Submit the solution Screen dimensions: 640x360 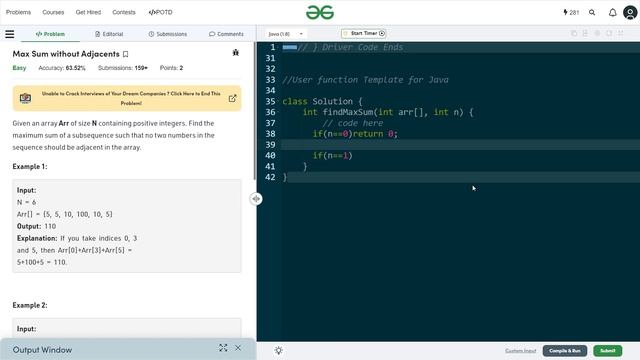608,351
